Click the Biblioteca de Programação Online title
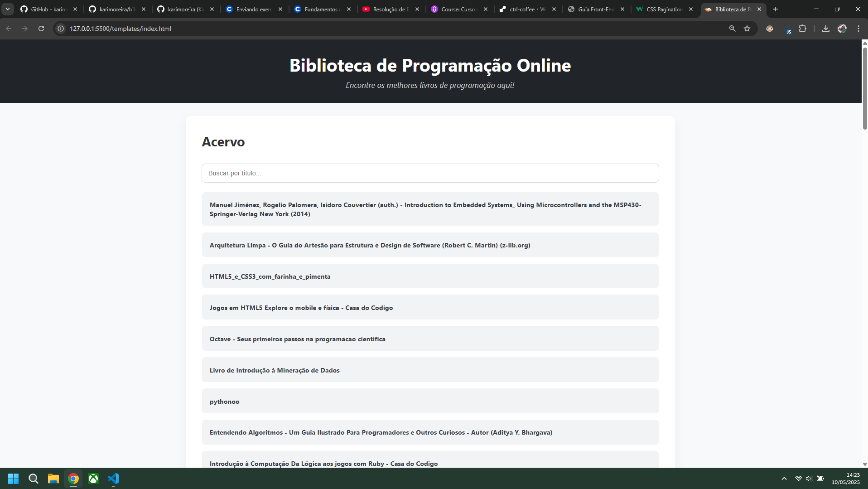868x489 pixels. [430, 65]
